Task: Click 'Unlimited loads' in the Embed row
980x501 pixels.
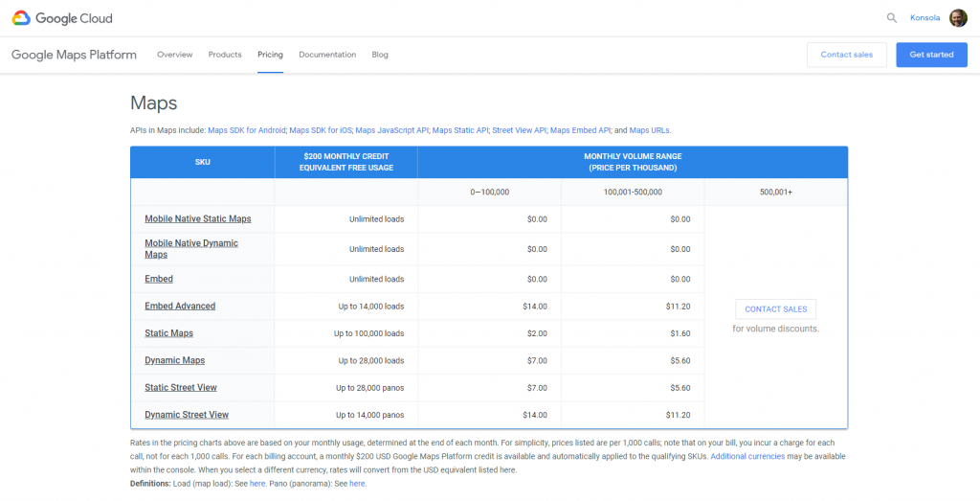Action: (377, 279)
